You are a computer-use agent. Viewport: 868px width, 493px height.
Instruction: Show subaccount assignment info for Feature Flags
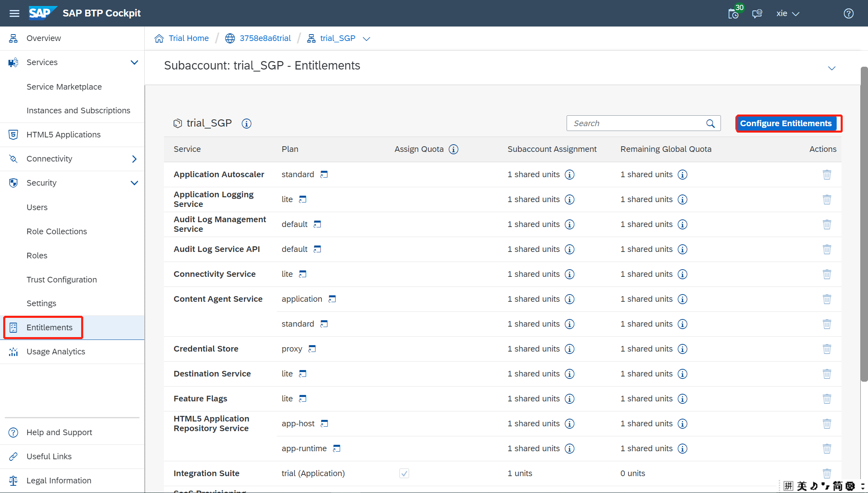click(569, 399)
